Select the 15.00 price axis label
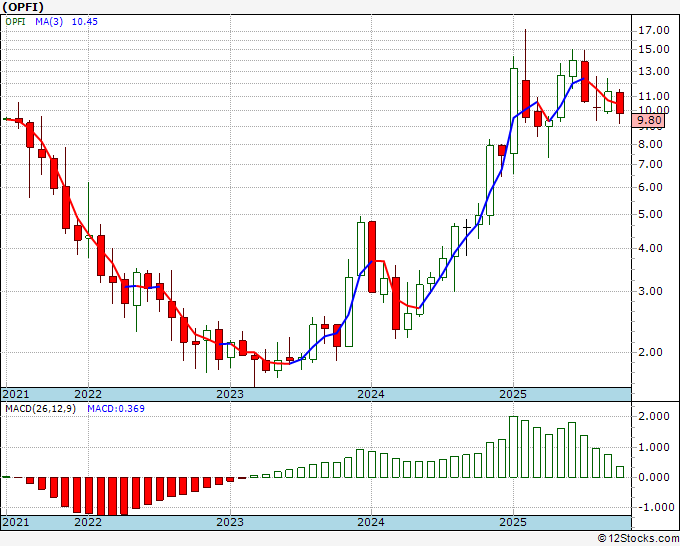The width and height of the screenshot is (680, 546). click(x=654, y=49)
